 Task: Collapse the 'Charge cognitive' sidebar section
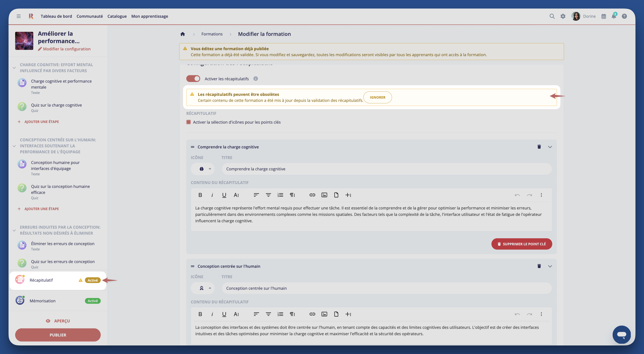[x=14, y=67]
